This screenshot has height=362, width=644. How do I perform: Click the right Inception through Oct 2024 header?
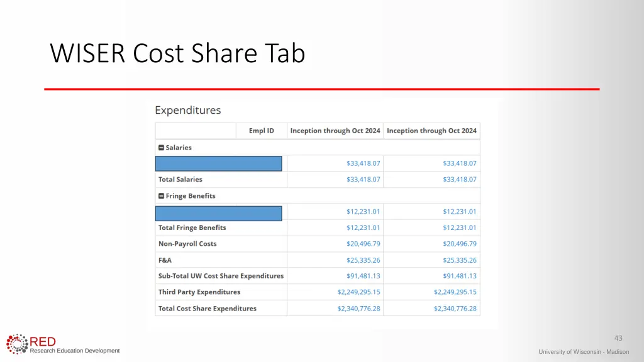tap(431, 131)
